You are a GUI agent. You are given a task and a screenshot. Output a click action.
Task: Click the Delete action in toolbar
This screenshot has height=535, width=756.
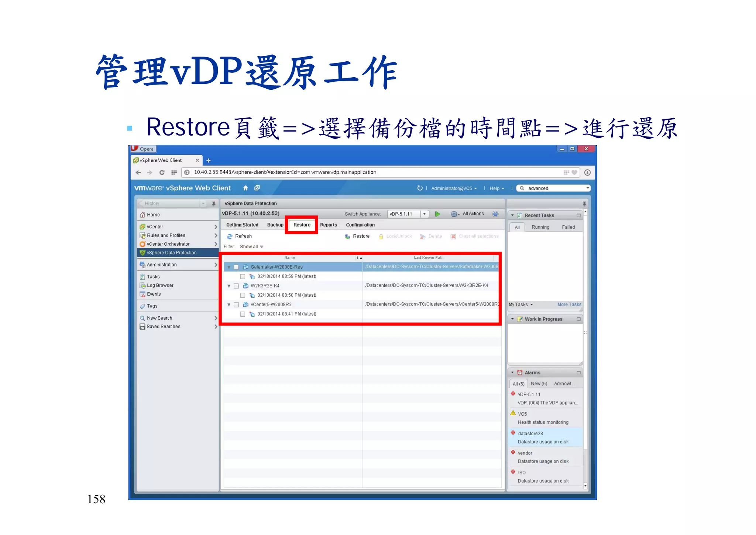click(431, 236)
